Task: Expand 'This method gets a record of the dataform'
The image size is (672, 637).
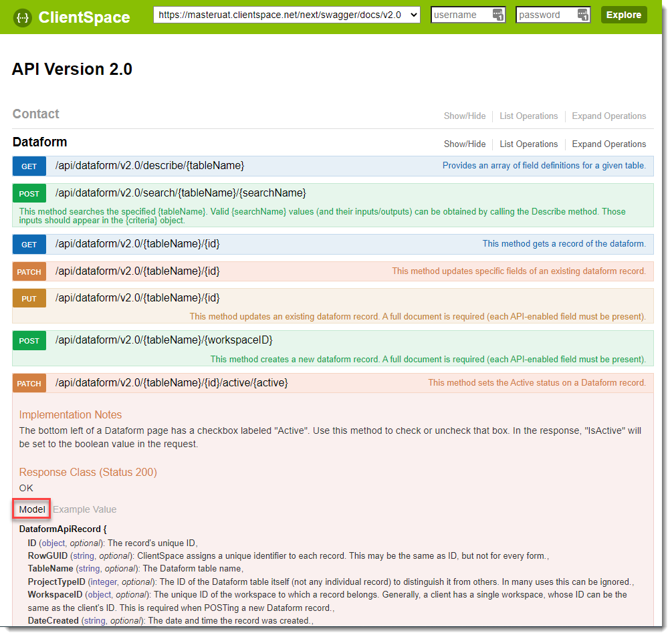Action: [564, 244]
